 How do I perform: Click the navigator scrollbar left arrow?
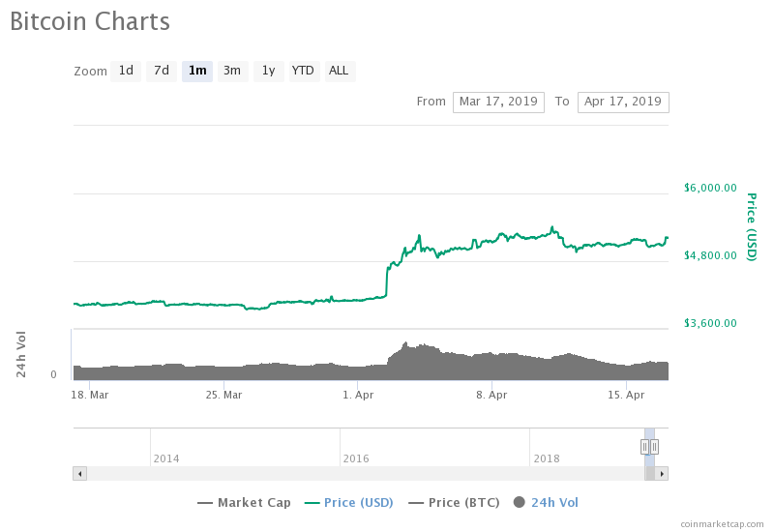point(80,474)
